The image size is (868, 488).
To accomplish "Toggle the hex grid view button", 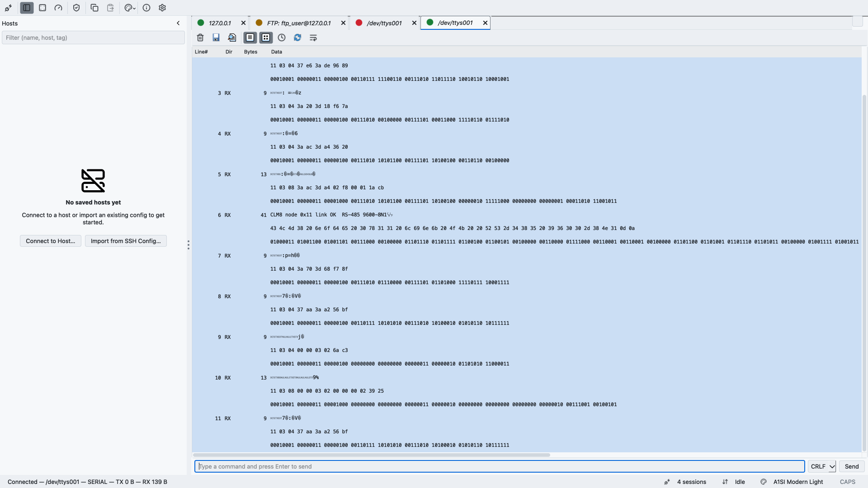I will click(266, 38).
